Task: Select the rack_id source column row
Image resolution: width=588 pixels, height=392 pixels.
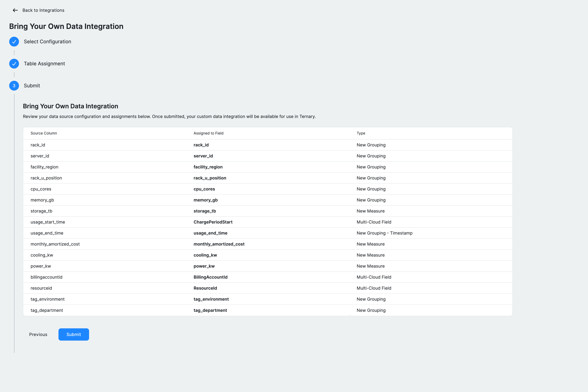Action: click(38, 145)
